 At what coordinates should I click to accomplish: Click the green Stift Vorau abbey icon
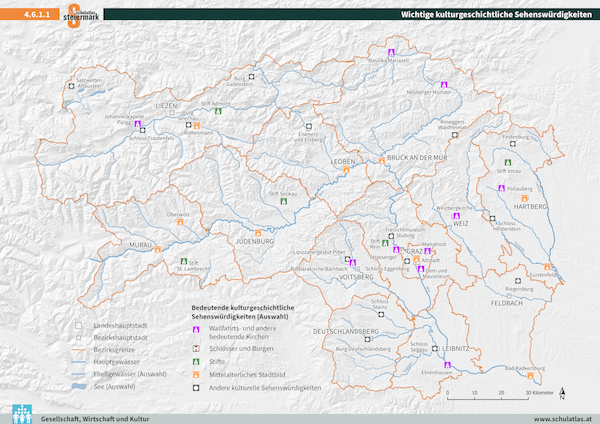(x=508, y=162)
